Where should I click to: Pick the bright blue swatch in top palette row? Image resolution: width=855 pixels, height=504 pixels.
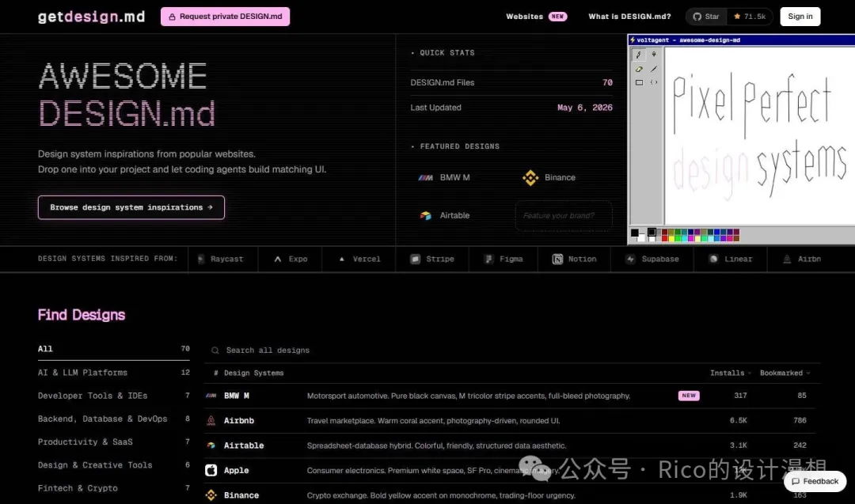pyautogui.click(x=716, y=232)
